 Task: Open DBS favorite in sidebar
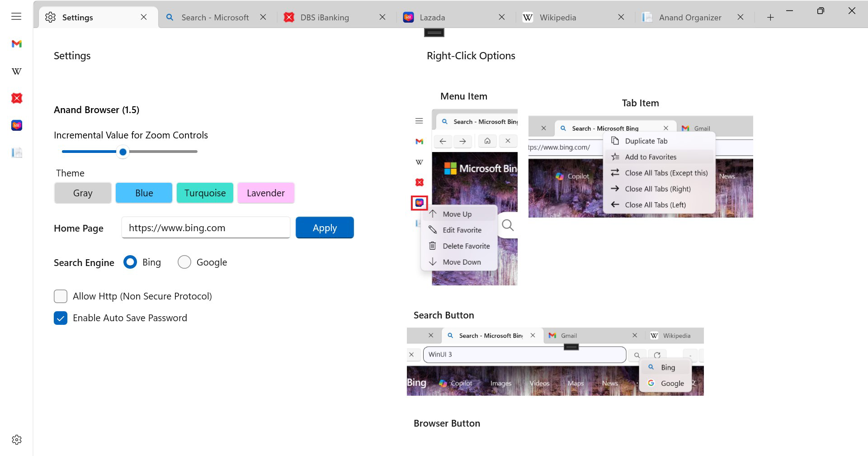[x=17, y=98]
